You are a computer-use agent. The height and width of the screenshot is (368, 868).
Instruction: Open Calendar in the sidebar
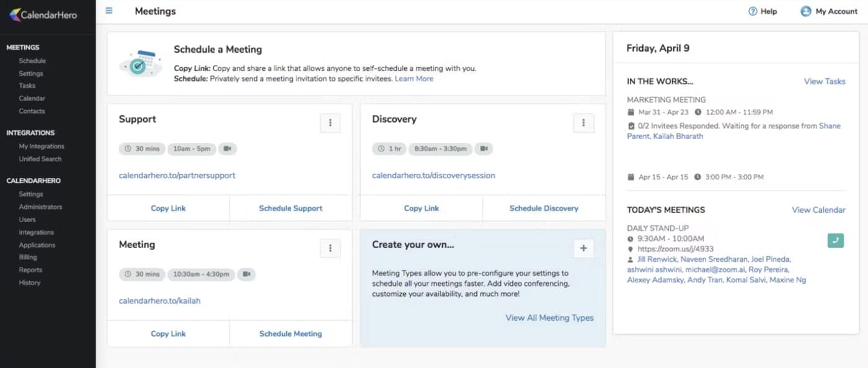pyautogui.click(x=32, y=98)
